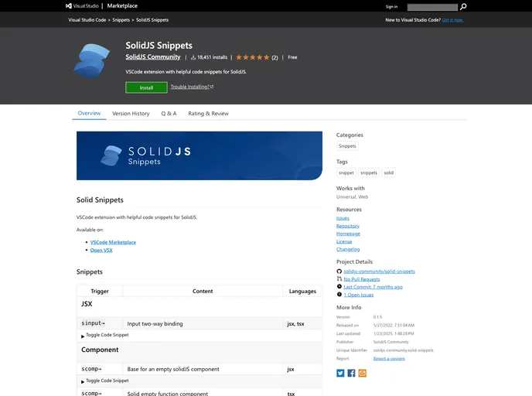532x396 pixels.
Task: Click the Get it now link
Action: point(452,20)
